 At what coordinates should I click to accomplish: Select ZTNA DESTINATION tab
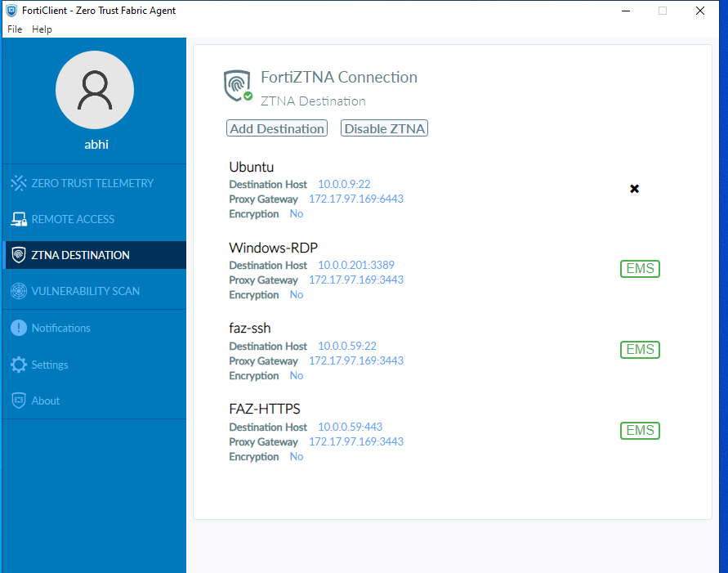[94, 255]
